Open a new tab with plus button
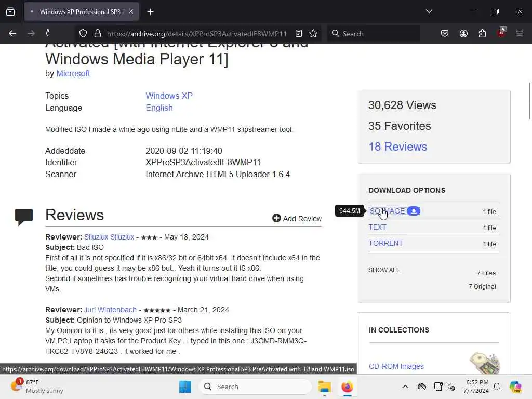This screenshot has height=399, width=532. point(150,12)
